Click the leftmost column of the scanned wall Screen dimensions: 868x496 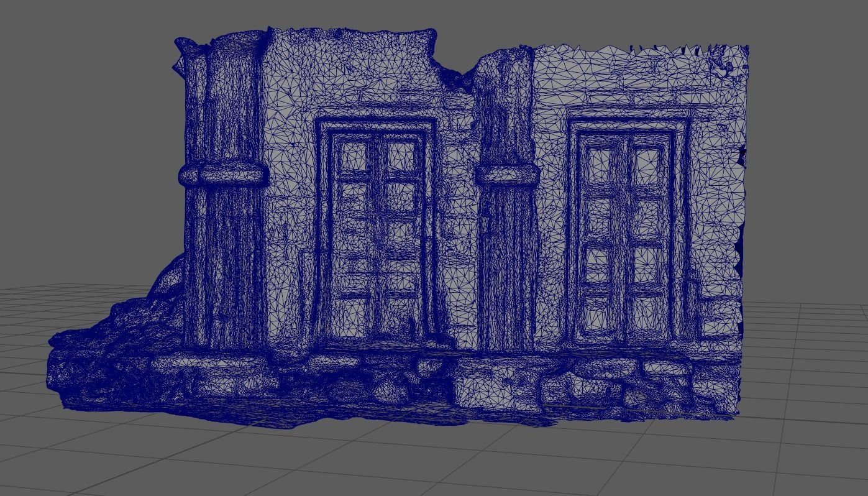(226, 193)
